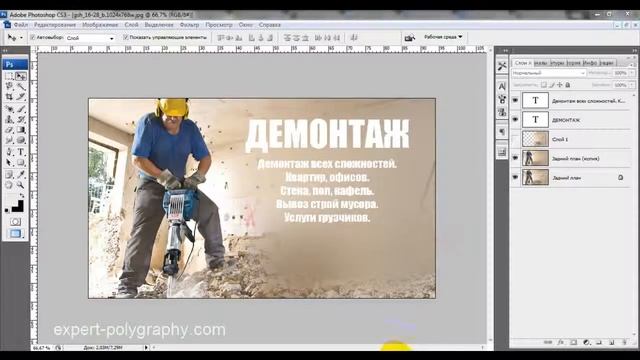Select the Eyedropper tool
This screenshot has height=360, width=640.
coord(21,175)
